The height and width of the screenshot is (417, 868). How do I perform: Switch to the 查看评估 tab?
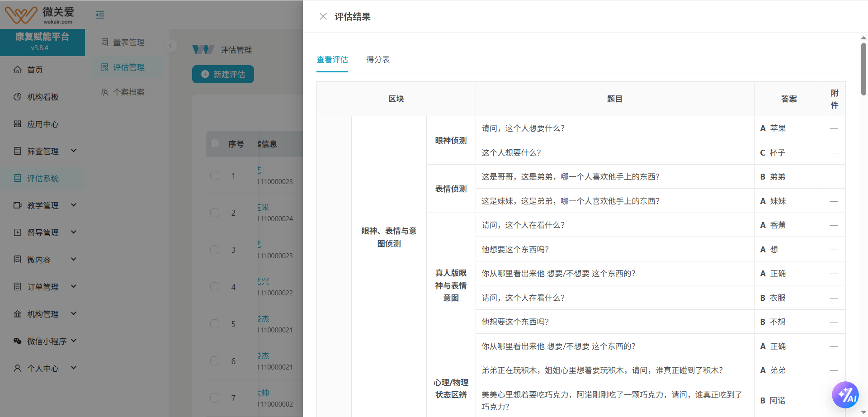click(x=332, y=59)
